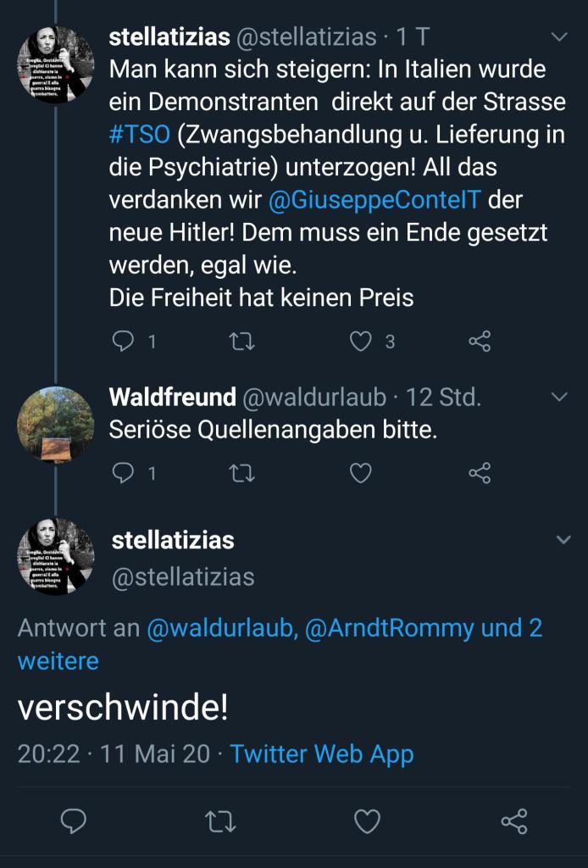588x868 pixels.
Task: Retweet stellatizias's tweet about Italien
Action: 242,342
